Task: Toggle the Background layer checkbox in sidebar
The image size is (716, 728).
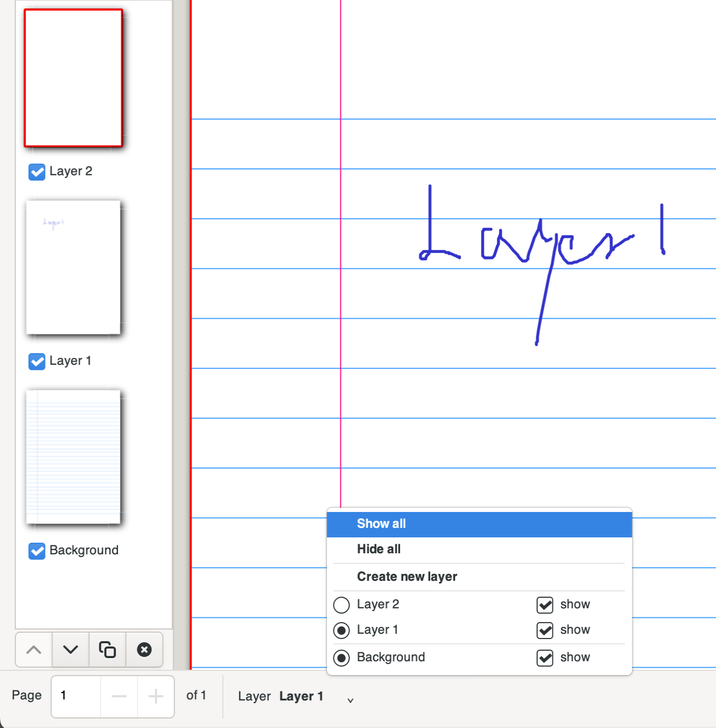Action: (37, 551)
